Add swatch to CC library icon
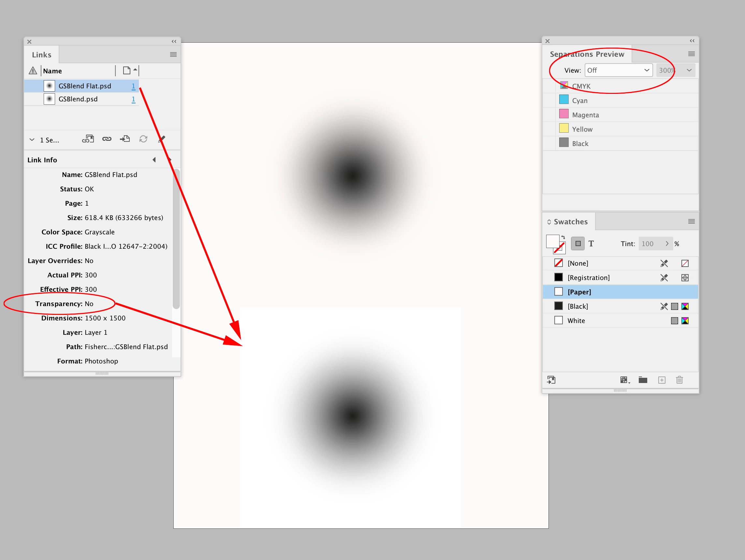 [551, 380]
